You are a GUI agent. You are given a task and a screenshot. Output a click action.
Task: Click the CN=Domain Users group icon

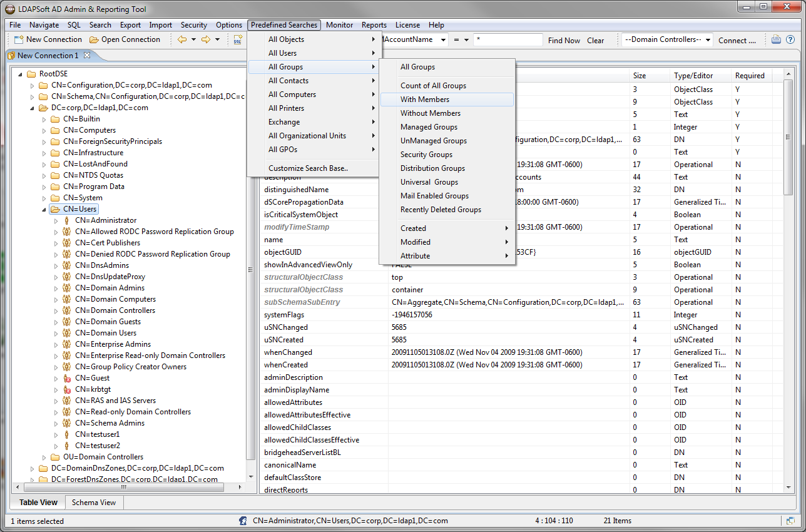[66, 333]
